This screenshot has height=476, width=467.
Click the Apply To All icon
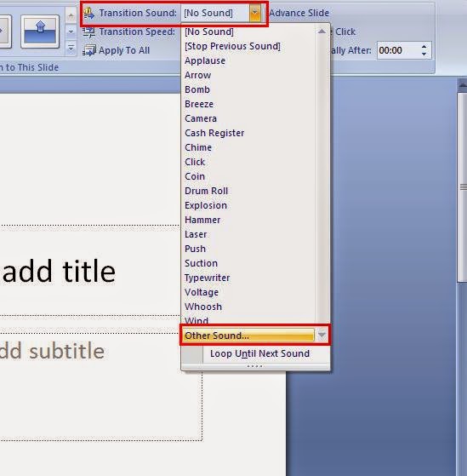pyautogui.click(x=88, y=50)
